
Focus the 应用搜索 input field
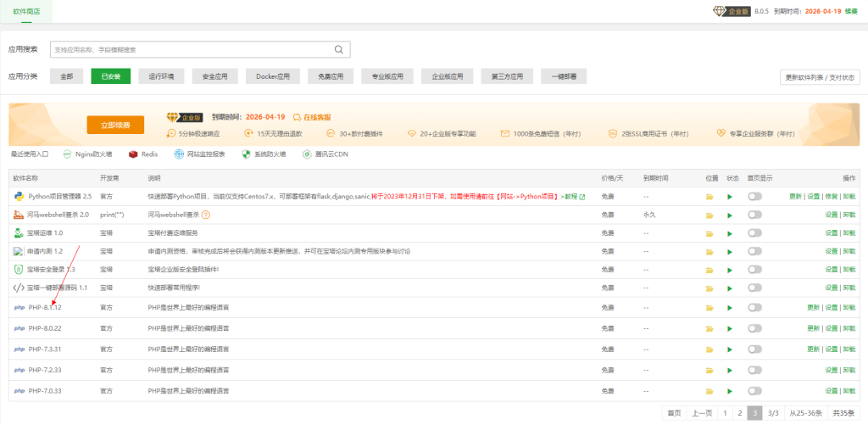tap(191, 49)
